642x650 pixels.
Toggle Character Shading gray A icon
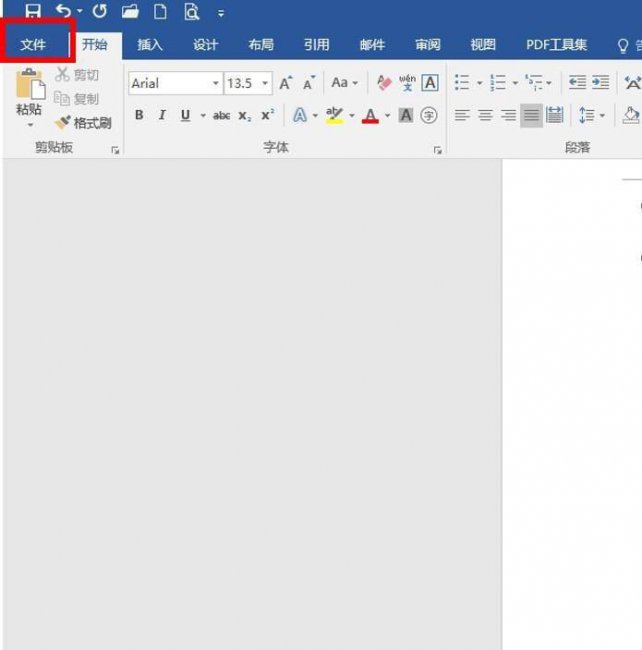(x=406, y=115)
